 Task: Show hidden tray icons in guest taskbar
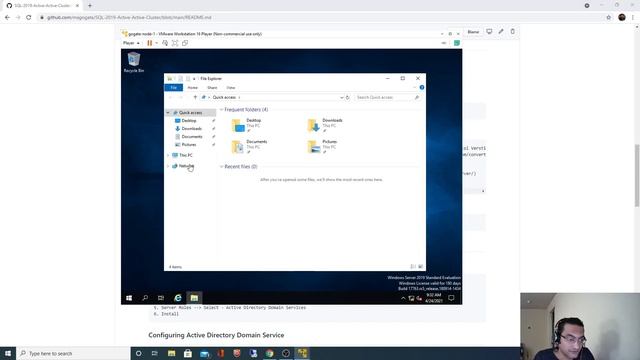point(403,298)
